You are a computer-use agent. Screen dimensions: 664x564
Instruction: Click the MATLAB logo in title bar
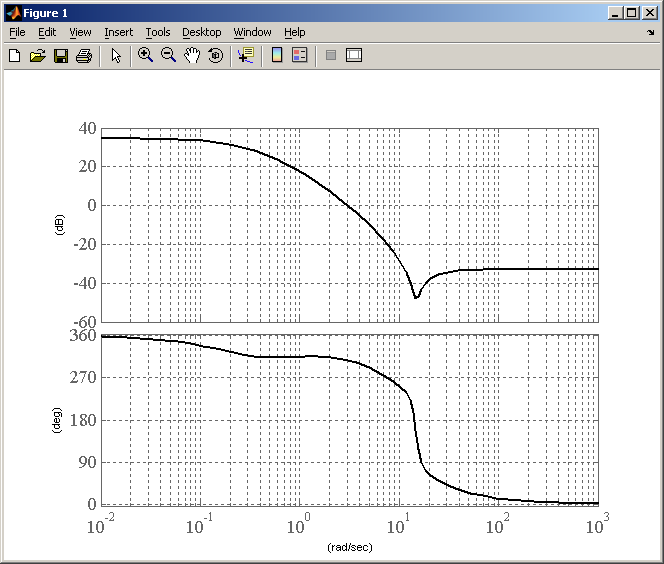[x=14, y=13]
